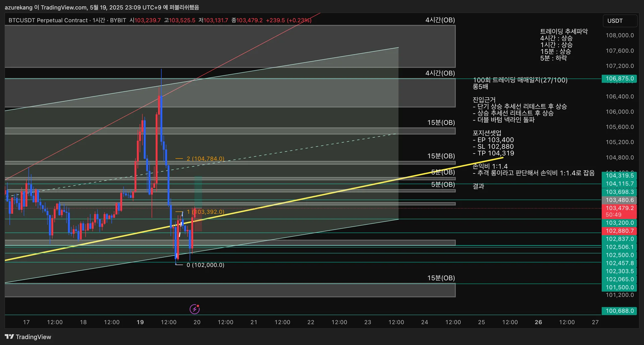
Task: Click the BTCUSDT Perpetual Contract symbol title
Action: coord(48,20)
